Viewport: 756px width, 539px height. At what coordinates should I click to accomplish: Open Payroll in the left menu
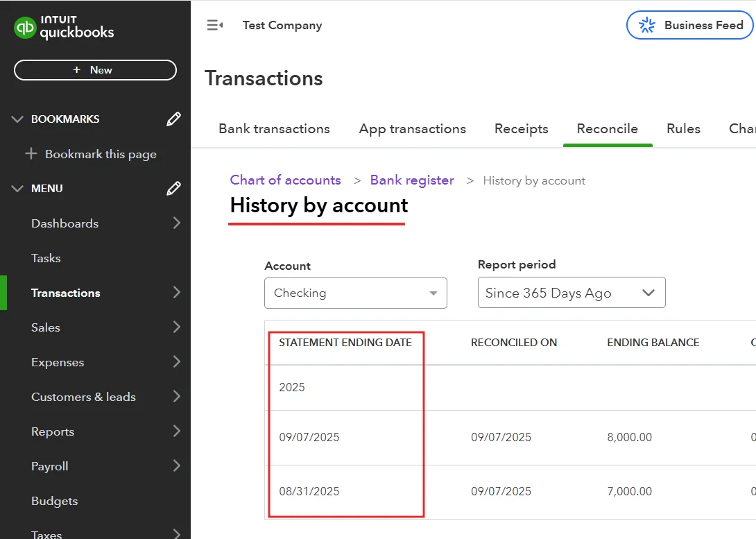[50, 466]
